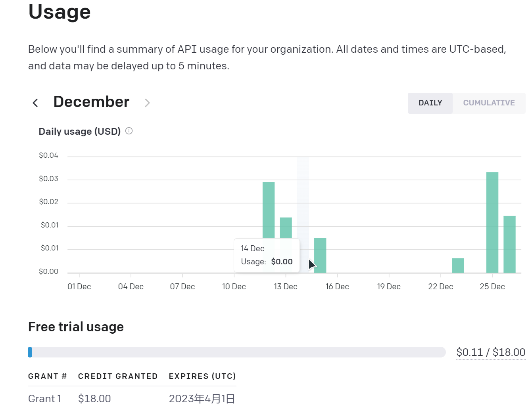Click the $0.11 / $18.00 usage amount
The image size is (532, 409).
[x=490, y=352]
